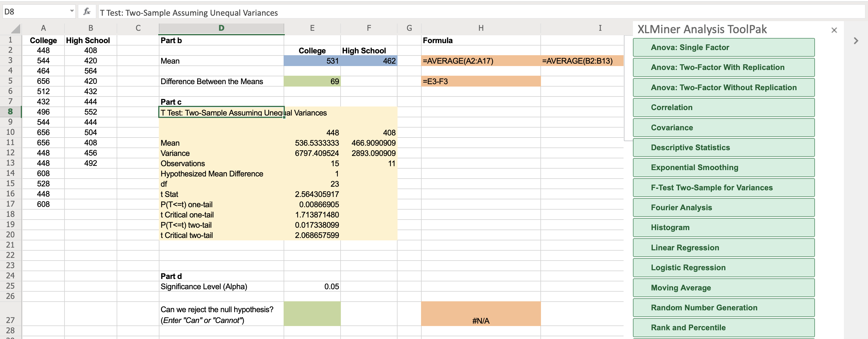Open Anova: Single Factor tool

[x=723, y=48]
